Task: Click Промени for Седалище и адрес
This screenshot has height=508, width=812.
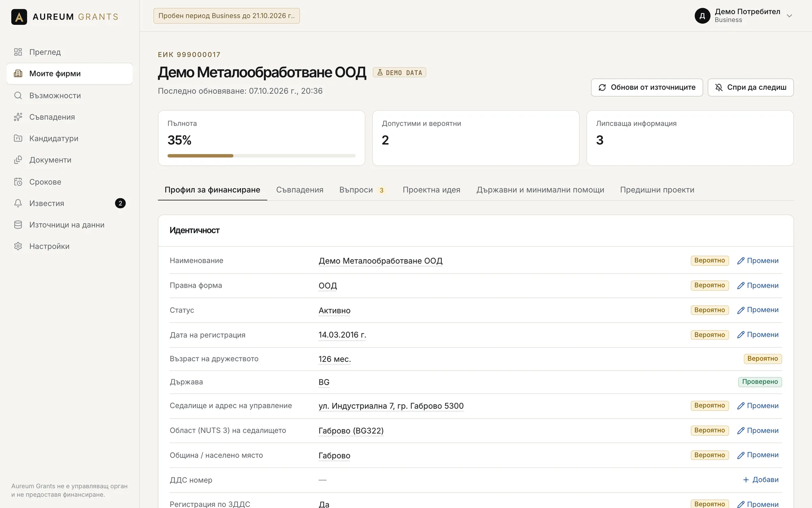Action: [x=758, y=406]
